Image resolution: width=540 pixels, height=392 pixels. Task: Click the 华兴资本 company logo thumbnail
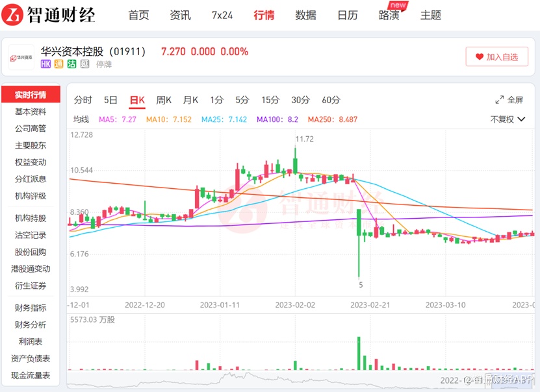click(21, 58)
